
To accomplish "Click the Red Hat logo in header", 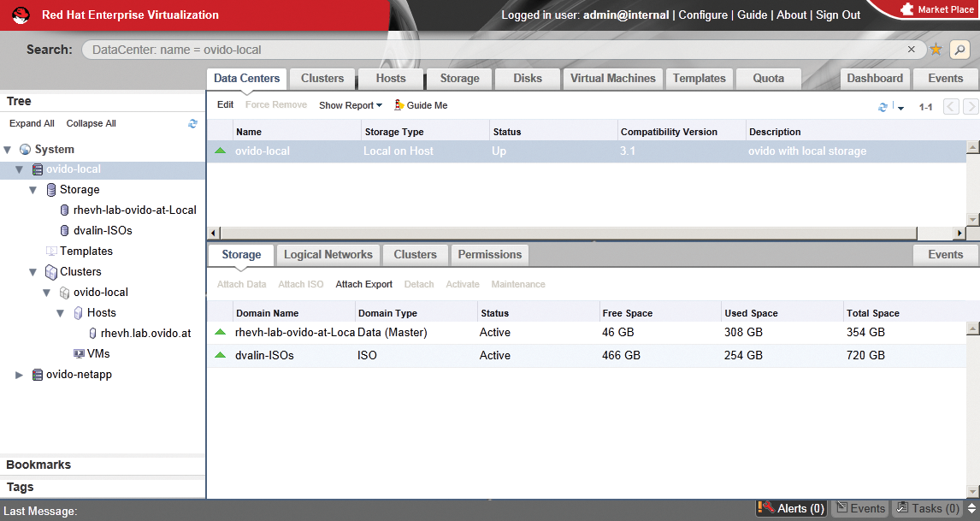I will click(x=21, y=15).
